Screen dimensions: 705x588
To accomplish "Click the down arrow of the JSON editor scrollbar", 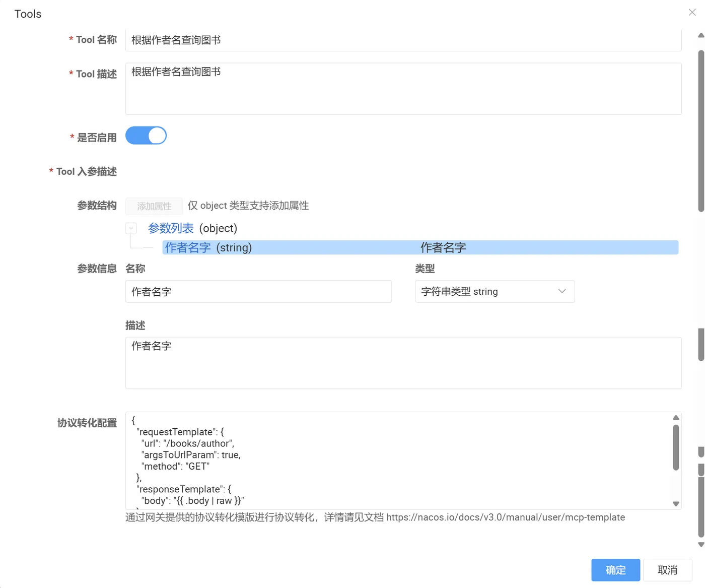I will click(x=676, y=504).
